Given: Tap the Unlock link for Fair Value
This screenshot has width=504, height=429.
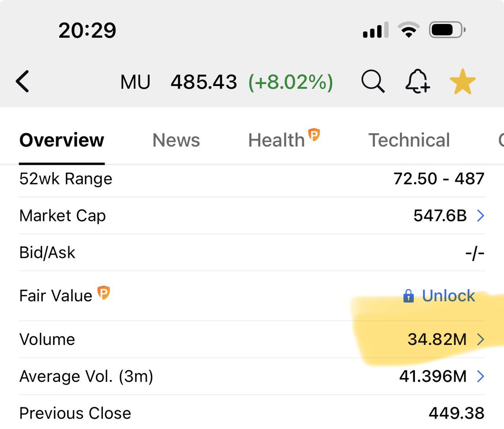Looking at the screenshot, I should pos(449,296).
